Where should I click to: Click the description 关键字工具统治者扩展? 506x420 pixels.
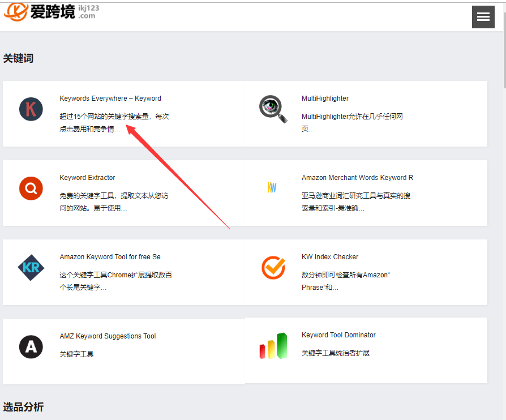point(336,353)
